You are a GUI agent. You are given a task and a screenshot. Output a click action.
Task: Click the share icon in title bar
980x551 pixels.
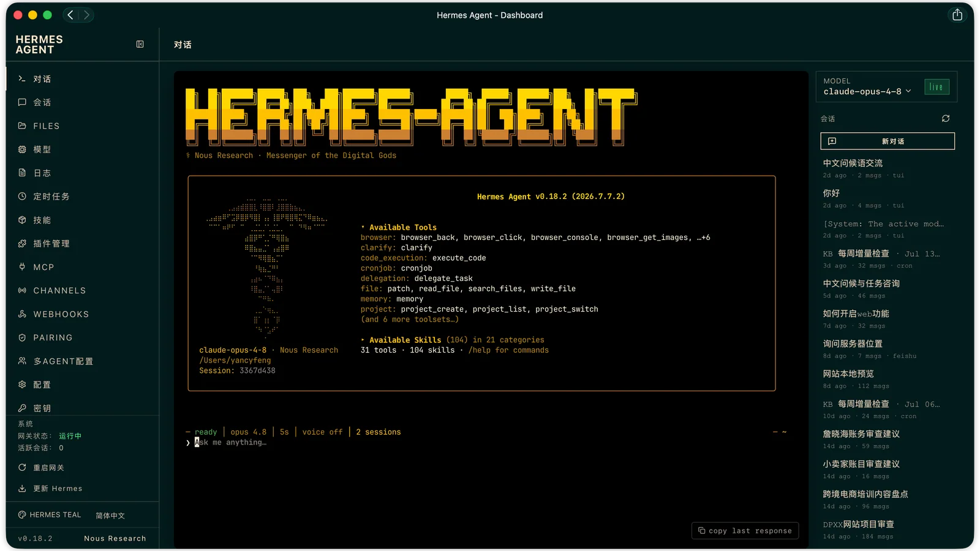pyautogui.click(x=957, y=15)
